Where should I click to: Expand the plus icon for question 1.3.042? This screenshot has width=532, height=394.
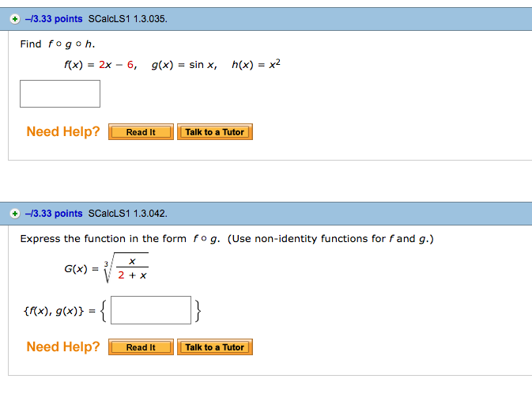point(14,214)
